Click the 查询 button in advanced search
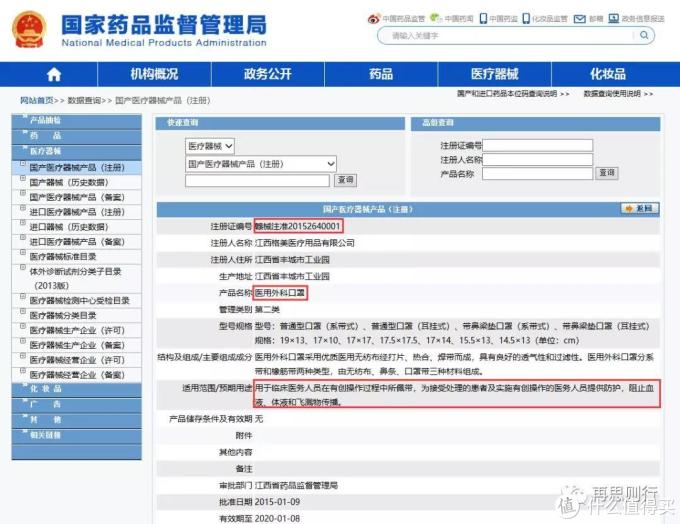680x524 pixels. click(x=607, y=173)
